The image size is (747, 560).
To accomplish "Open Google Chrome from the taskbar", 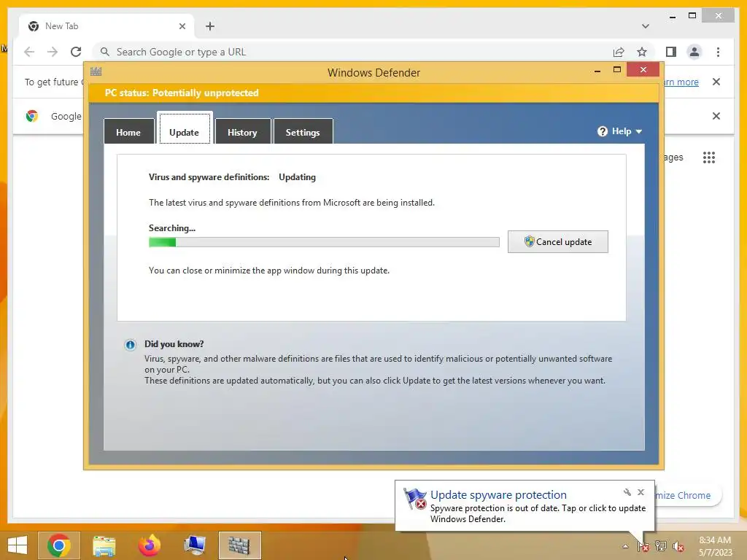I will (59, 545).
